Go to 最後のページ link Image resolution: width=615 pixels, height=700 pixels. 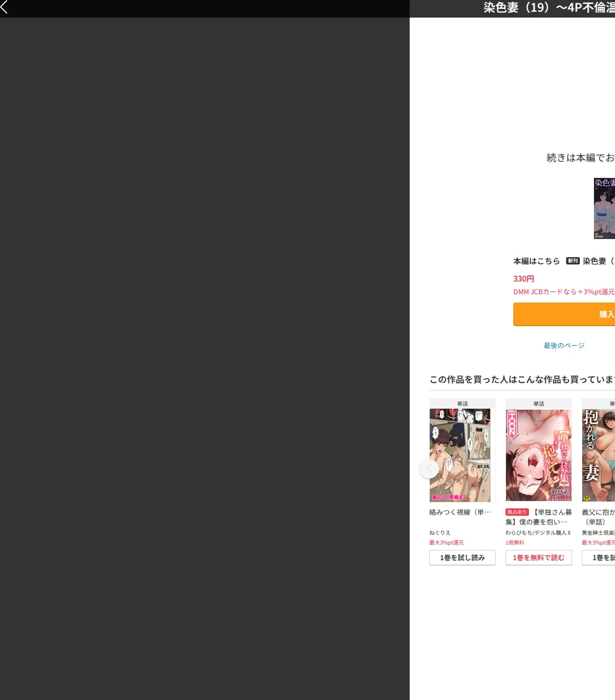[x=564, y=346]
